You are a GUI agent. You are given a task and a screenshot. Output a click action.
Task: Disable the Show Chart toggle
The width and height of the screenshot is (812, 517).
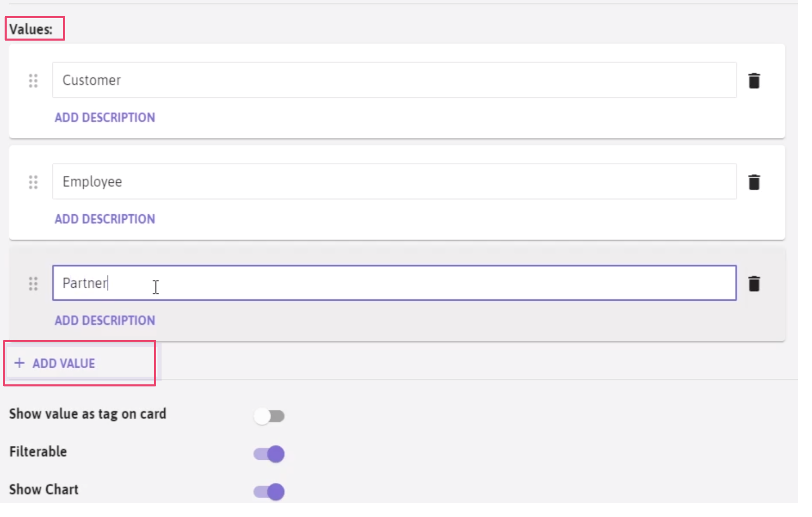[269, 492]
